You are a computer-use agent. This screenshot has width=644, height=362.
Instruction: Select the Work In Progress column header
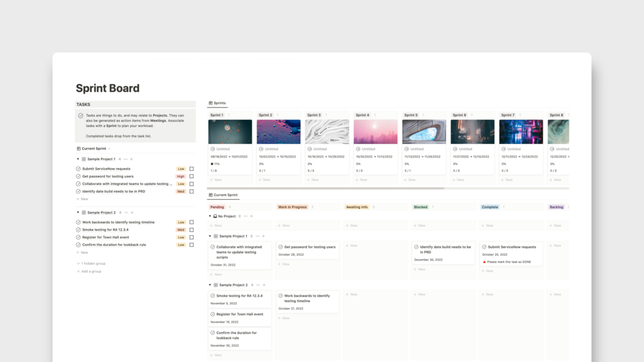click(x=292, y=207)
